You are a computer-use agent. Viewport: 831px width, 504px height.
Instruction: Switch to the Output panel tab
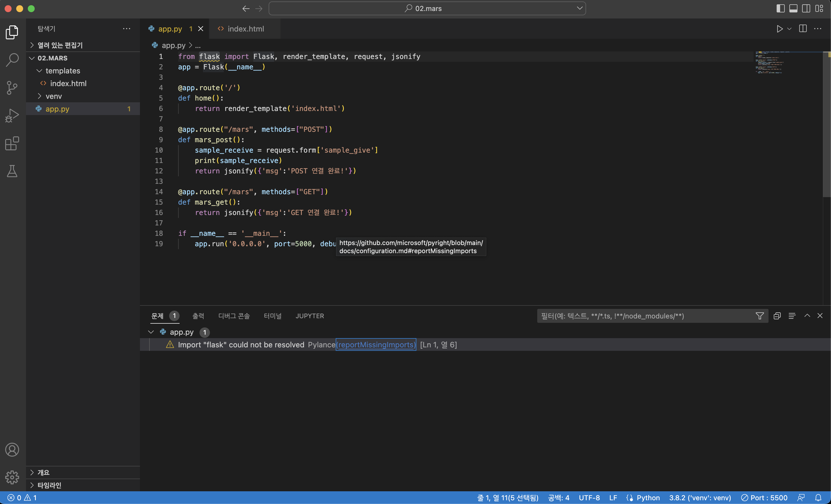pos(198,316)
